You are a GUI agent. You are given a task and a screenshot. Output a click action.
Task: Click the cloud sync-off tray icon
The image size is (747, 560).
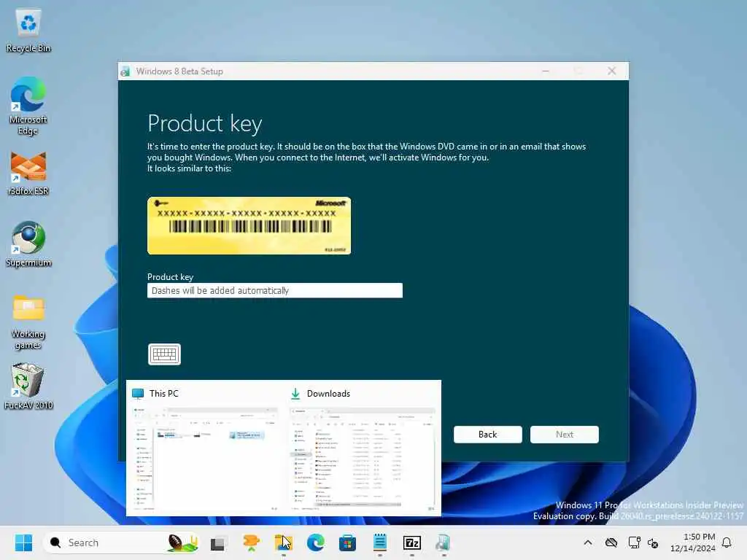611,542
